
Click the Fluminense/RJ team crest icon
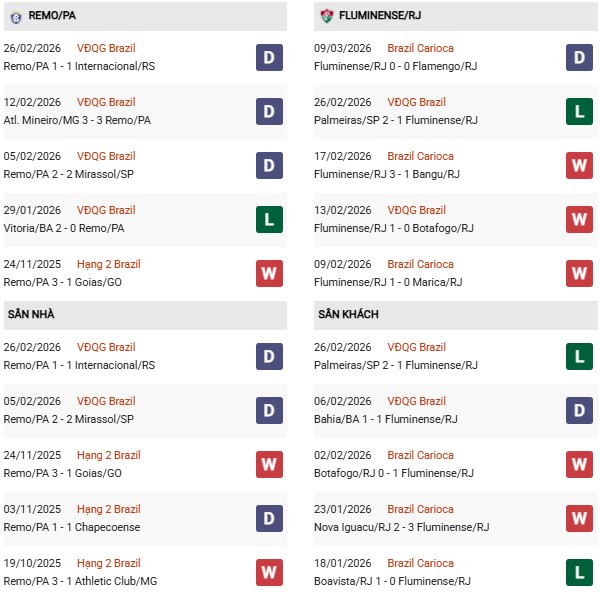click(326, 16)
